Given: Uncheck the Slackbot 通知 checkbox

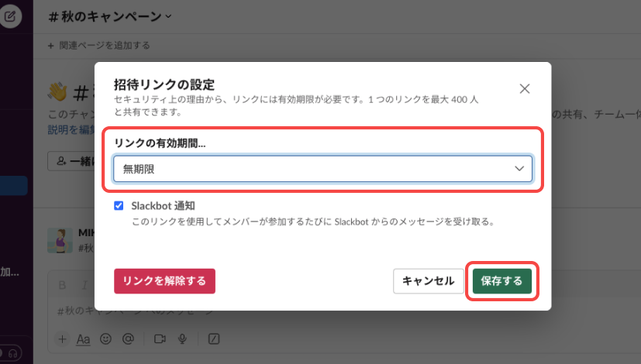Looking at the screenshot, I should (119, 206).
